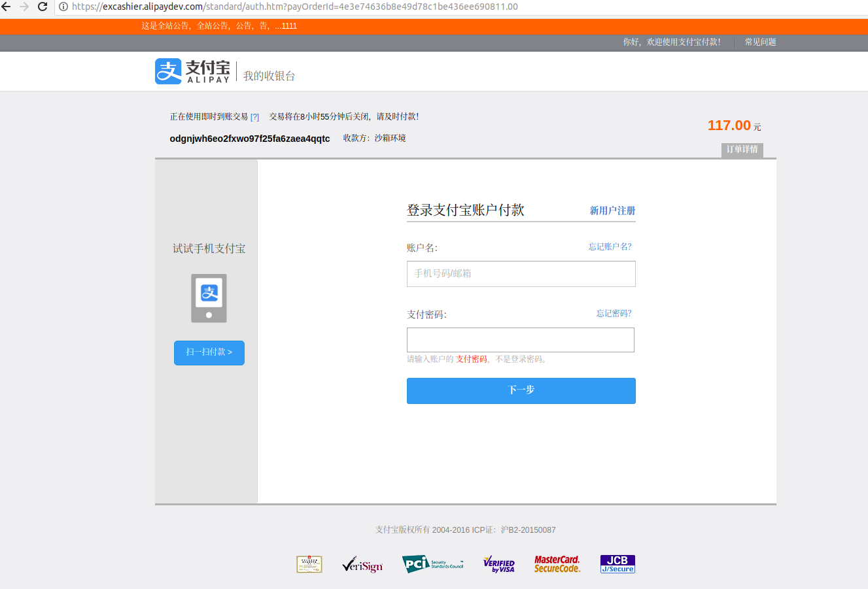Click the 新用户注册 link

tap(612, 210)
